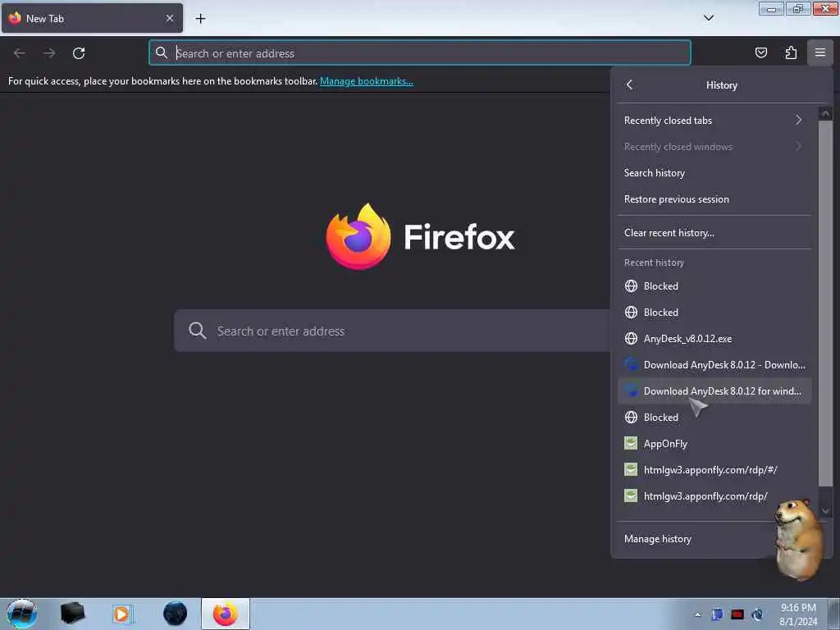The image size is (840, 630).
Task: Click the red tray icon
Action: [x=737, y=614]
